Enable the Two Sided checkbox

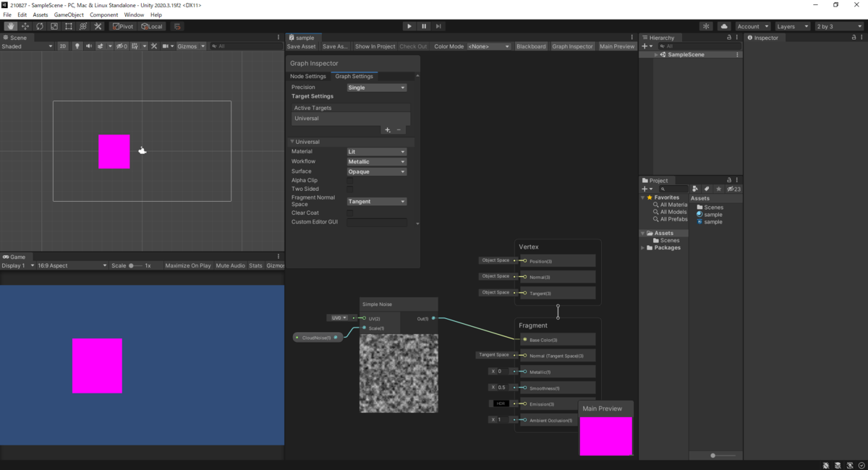350,189
